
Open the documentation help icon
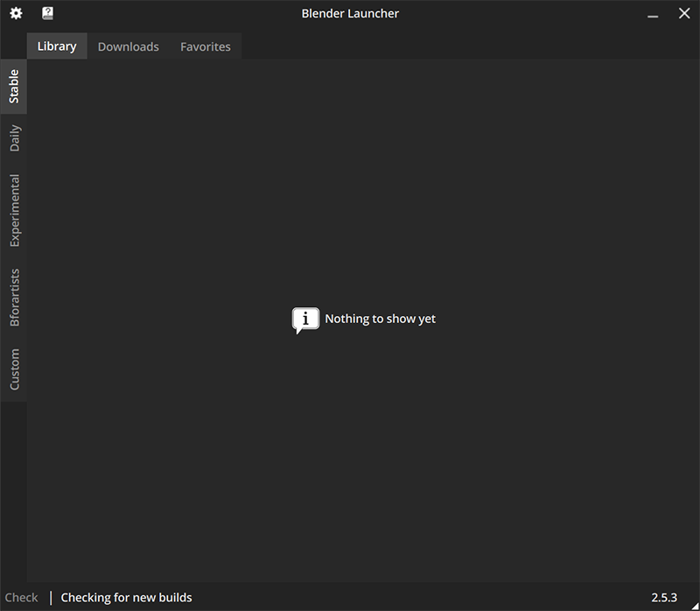[47, 13]
